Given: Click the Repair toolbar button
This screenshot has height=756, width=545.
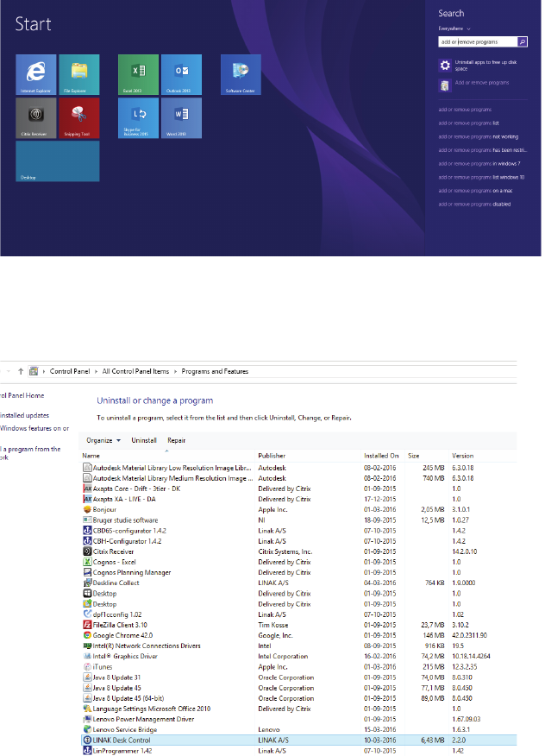Looking at the screenshot, I should pyautogui.click(x=177, y=440).
